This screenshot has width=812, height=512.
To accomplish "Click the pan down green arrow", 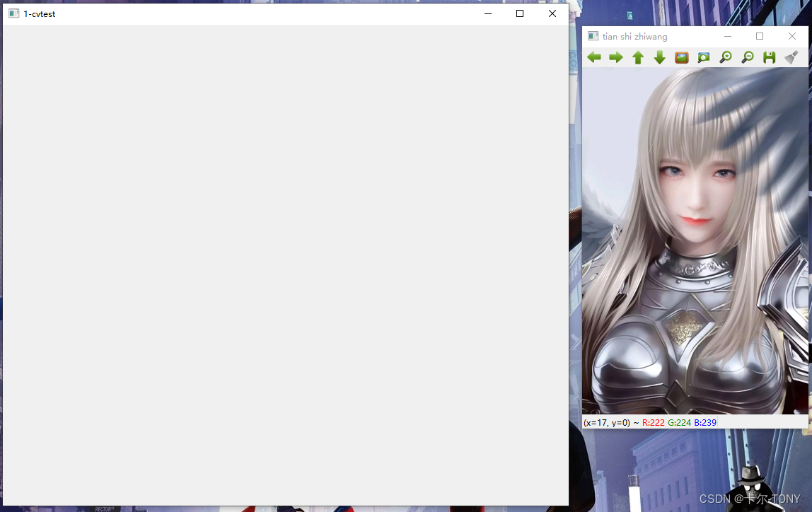I will [660, 57].
